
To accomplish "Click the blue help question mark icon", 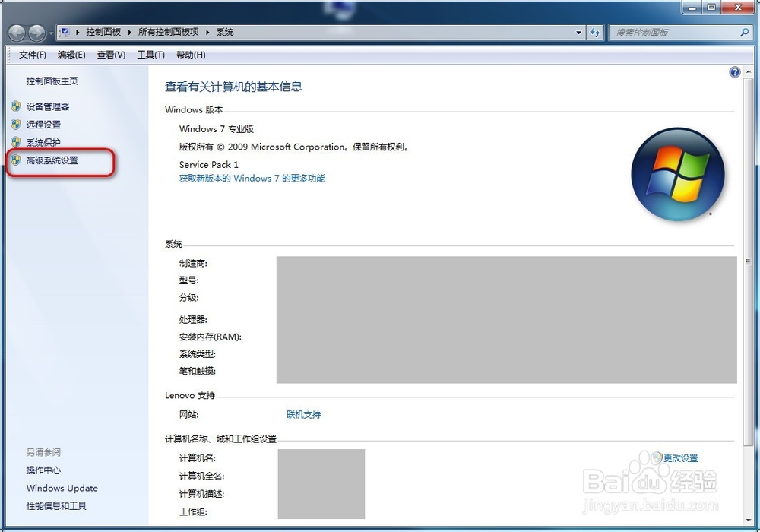I will tap(734, 71).
